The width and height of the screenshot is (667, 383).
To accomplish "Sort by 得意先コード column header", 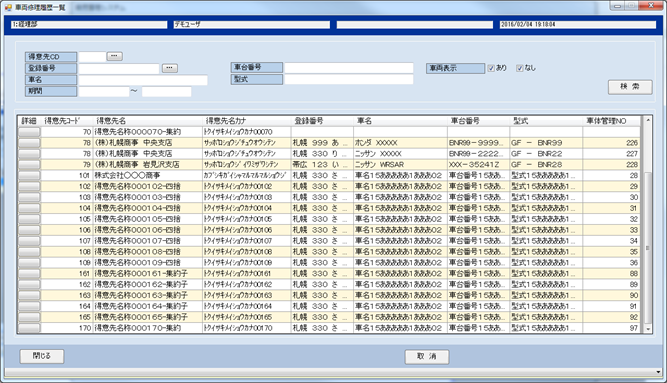I will click(67, 121).
